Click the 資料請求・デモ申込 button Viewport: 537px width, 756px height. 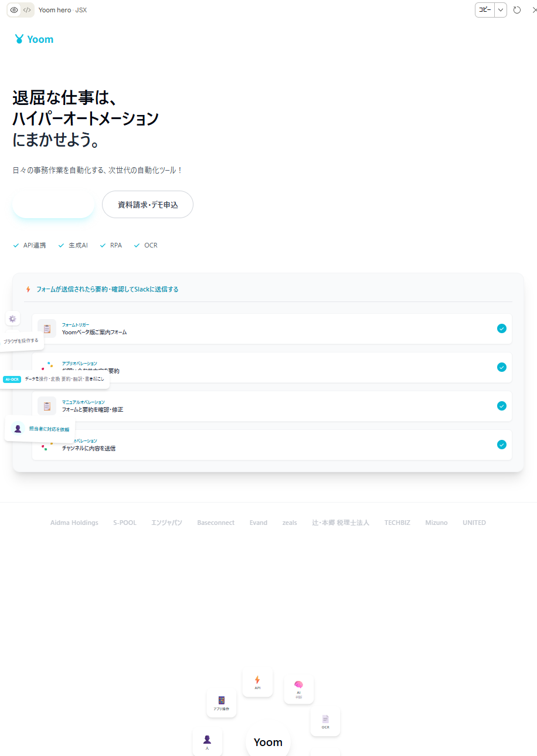click(148, 205)
